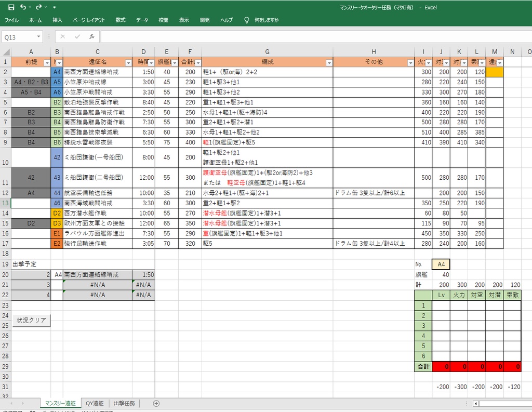
Task: Add a new sheet with plus icon
Action: (x=156, y=403)
